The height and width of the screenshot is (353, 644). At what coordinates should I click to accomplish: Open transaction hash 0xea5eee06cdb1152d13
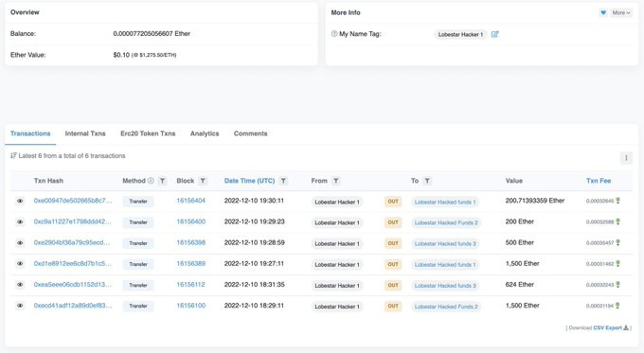(x=73, y=285)
